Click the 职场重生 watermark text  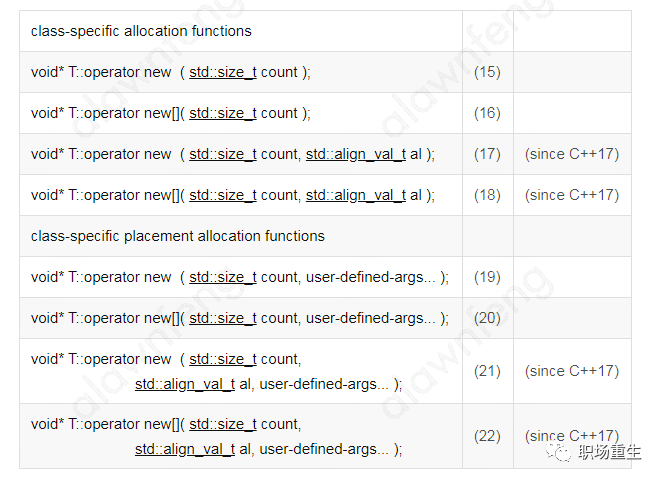pos(610,453)
